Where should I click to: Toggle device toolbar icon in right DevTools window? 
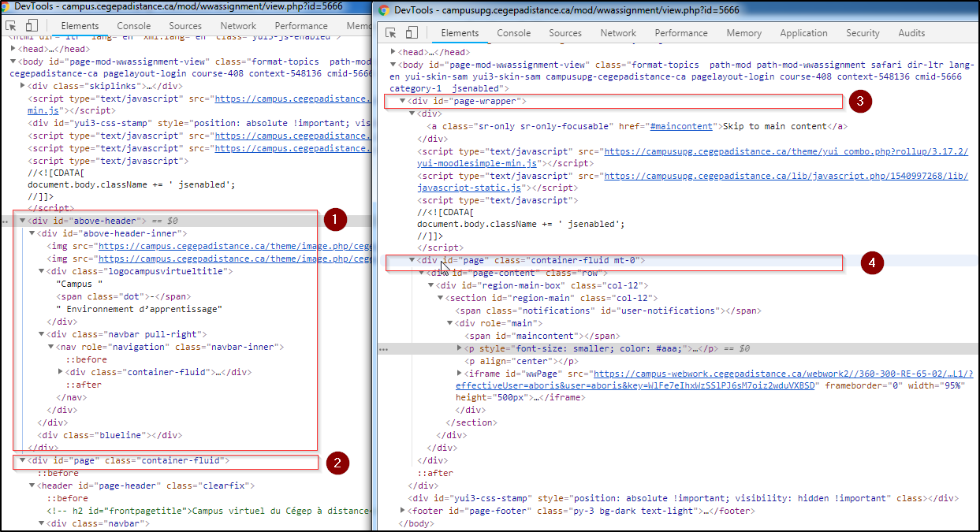tap(412, 33)
